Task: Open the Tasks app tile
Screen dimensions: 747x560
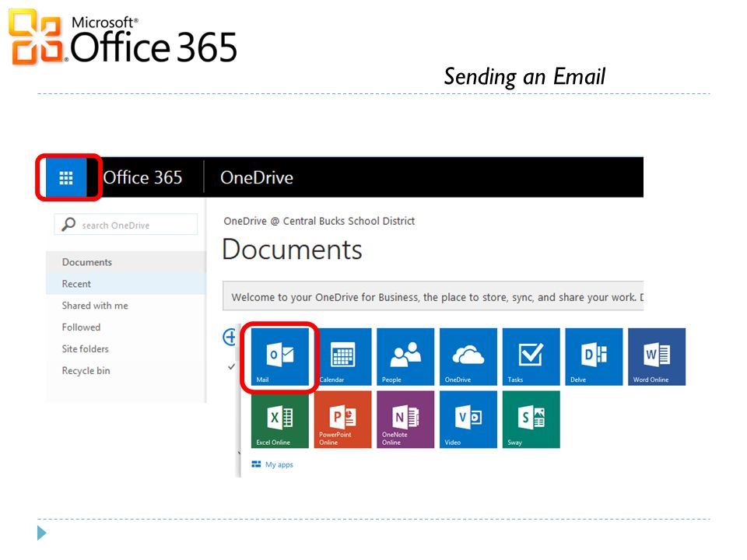Action: point(531,357)
